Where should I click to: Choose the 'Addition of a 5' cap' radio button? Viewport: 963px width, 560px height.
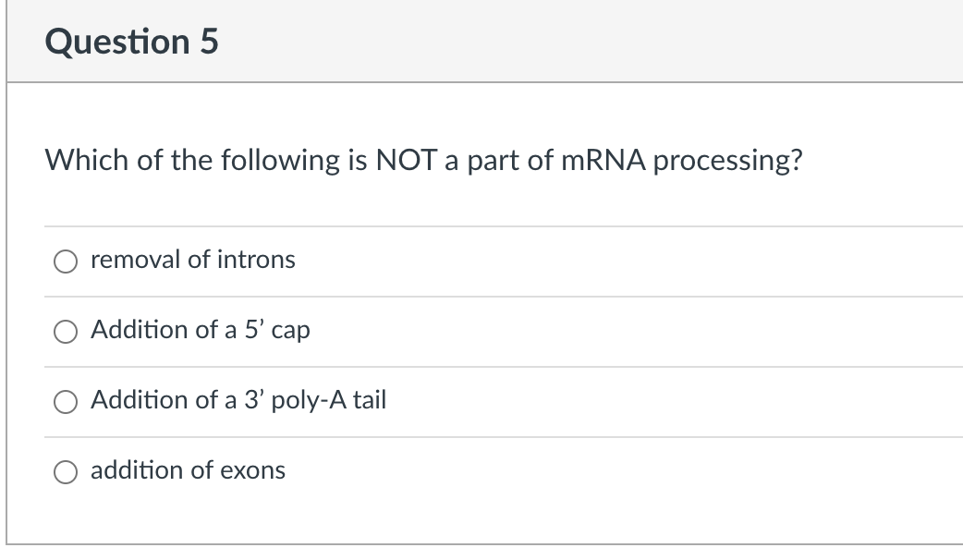(67, 332)
